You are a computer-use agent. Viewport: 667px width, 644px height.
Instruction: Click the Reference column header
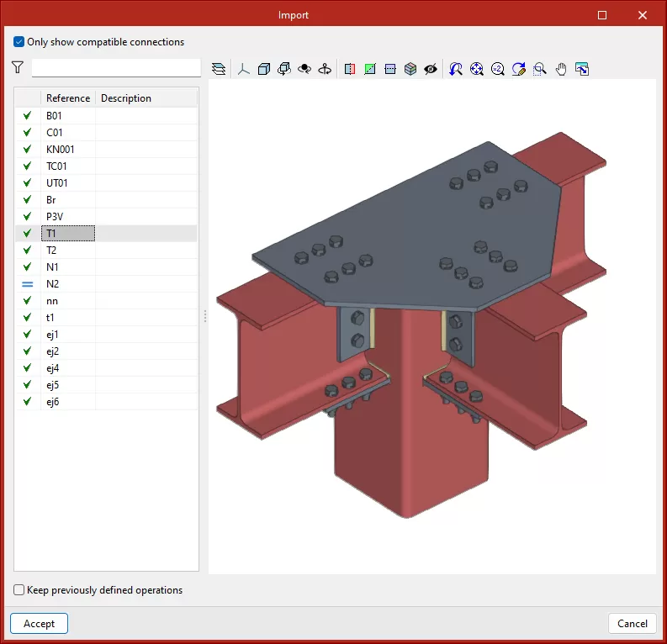[x=68, y=98]
